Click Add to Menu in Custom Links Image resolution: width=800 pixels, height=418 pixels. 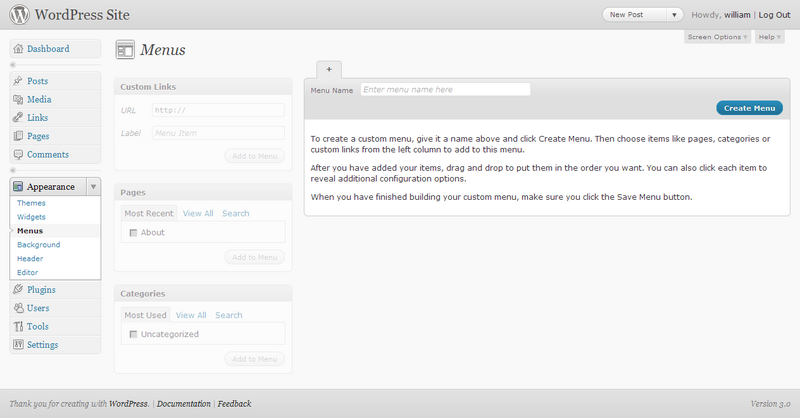[255, 156]
